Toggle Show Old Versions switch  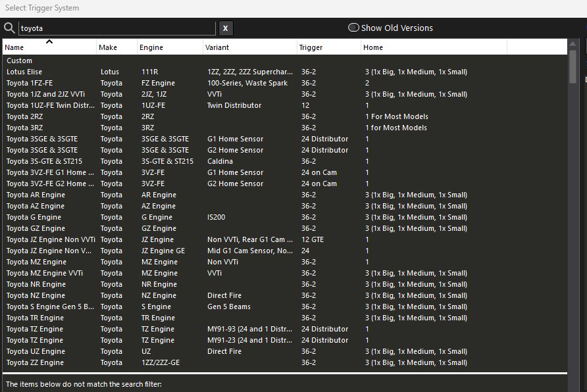point(353,28)
